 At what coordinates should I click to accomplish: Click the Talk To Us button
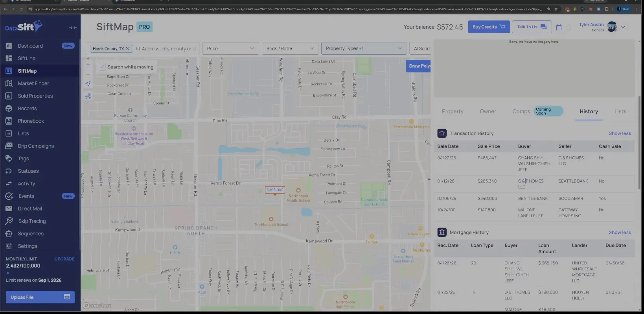tap(532, 27)
